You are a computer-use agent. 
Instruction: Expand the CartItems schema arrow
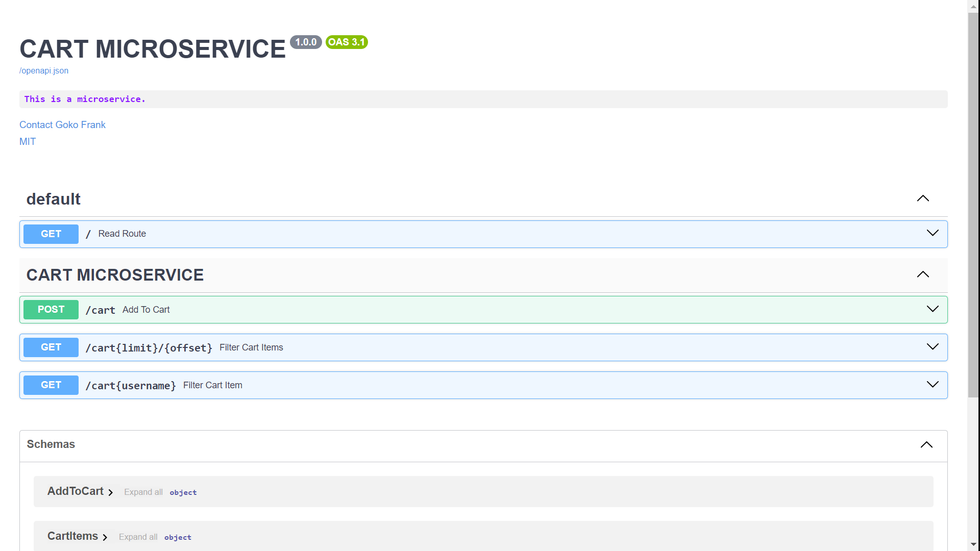point(105,537)
